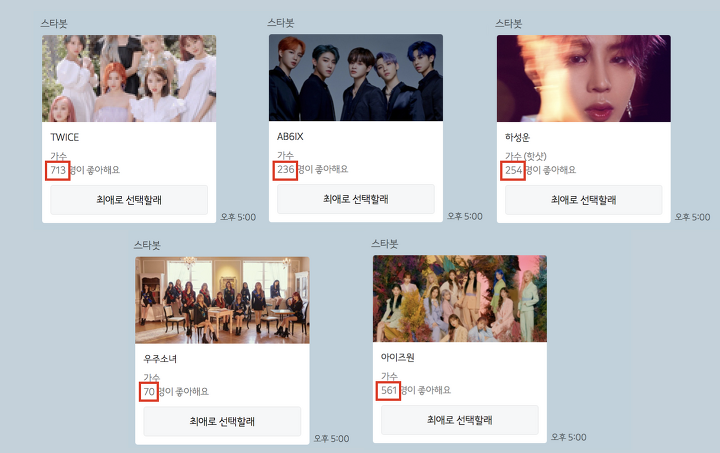Click the 아이즈원 group photo thumbnail
720x453 pixels.
click(x=460, y=299)
